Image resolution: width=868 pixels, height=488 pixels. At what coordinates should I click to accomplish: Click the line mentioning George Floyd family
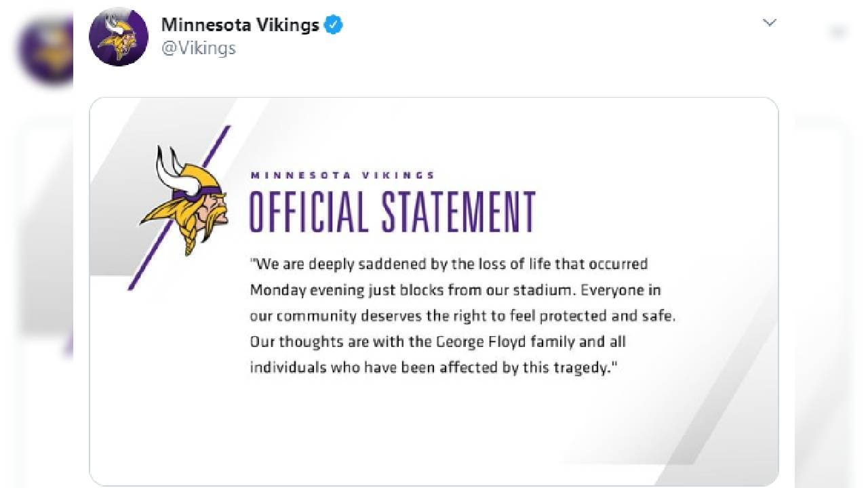coord(437,342)
